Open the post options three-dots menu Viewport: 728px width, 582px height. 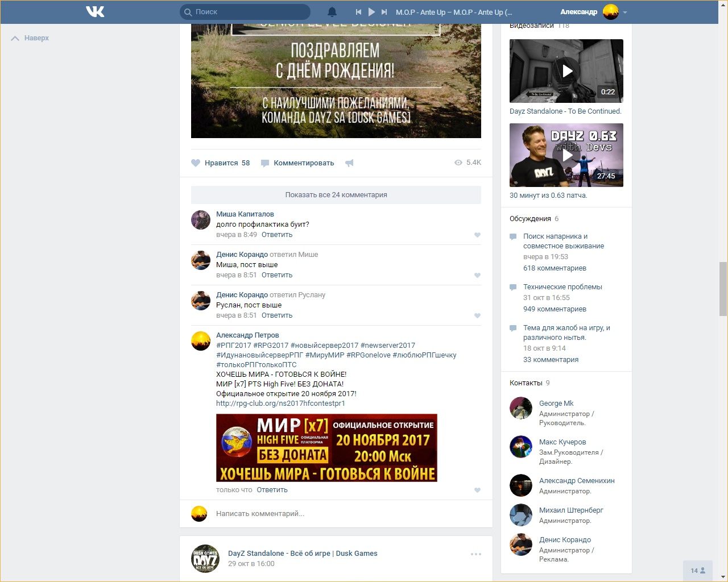coord(476,554)
